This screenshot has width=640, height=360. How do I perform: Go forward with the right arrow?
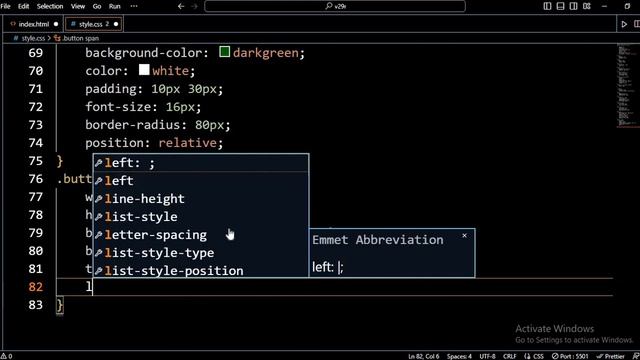coord(195,6)
